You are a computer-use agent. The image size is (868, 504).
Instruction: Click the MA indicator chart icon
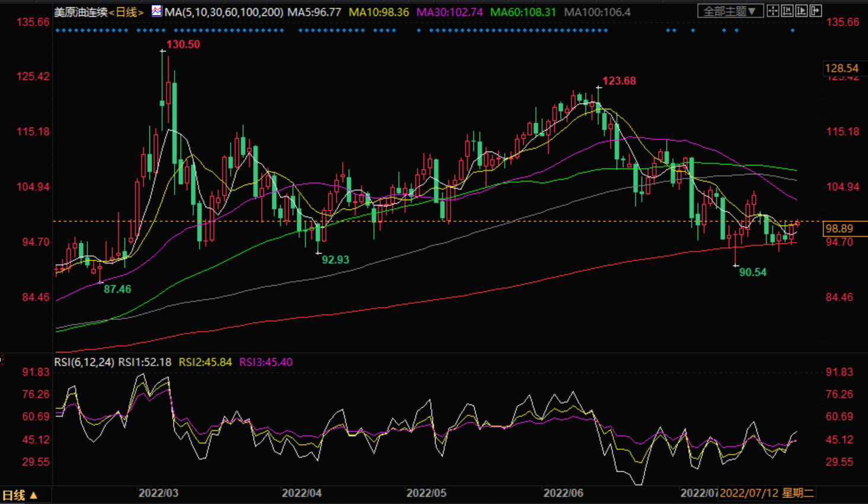157,11
